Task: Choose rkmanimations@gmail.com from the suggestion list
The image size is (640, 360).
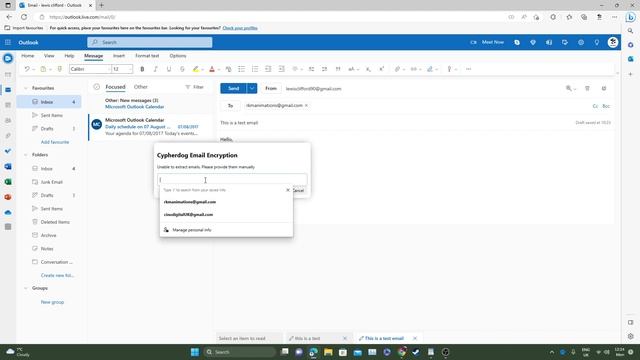Action: pos(190,202)
